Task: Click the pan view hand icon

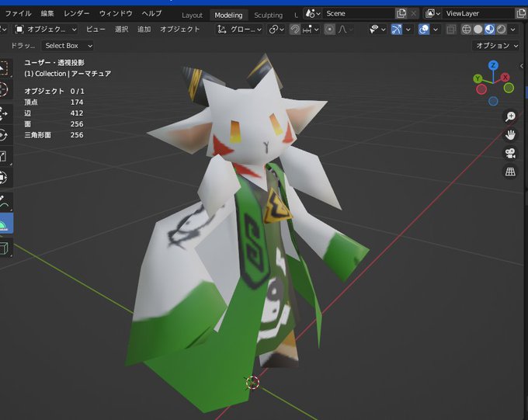Action: [510, 135]
